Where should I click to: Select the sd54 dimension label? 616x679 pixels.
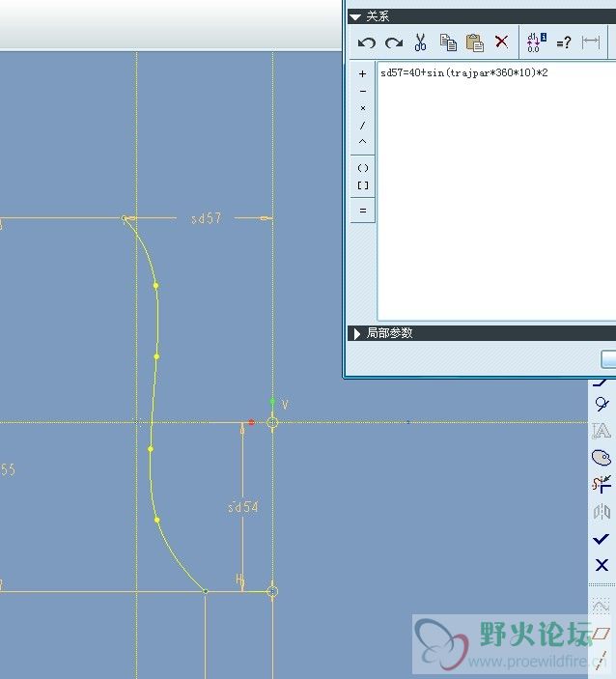click(x=243, y=507)
